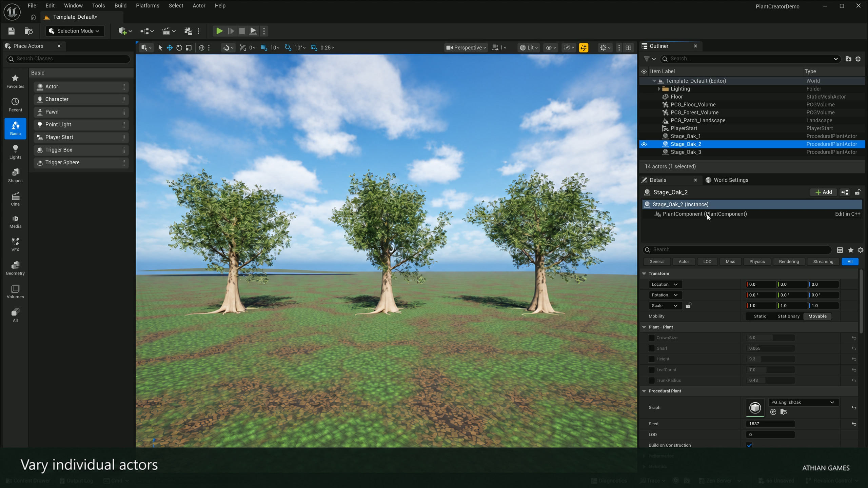The image size is (868, 488).
Task: Enable the Height override checkbox
Action: (651, 359)
